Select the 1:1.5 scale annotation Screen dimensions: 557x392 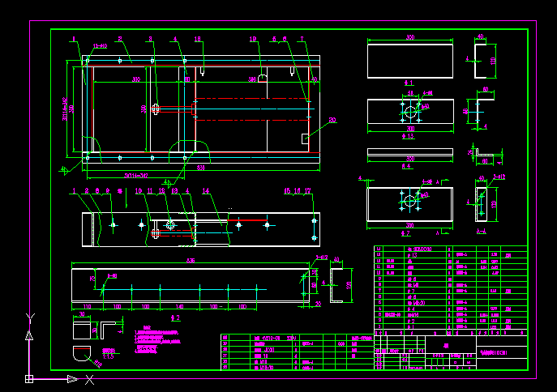[x=109, y=355]
